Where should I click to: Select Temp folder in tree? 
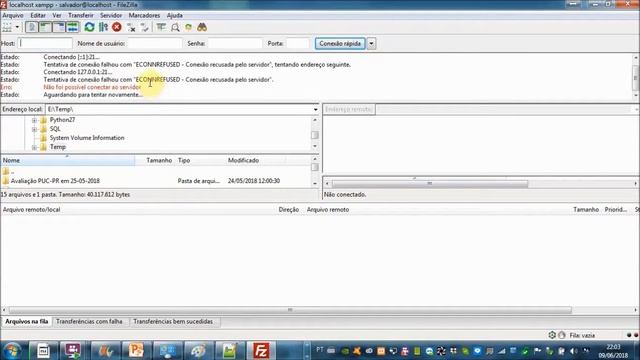[58, 147]
